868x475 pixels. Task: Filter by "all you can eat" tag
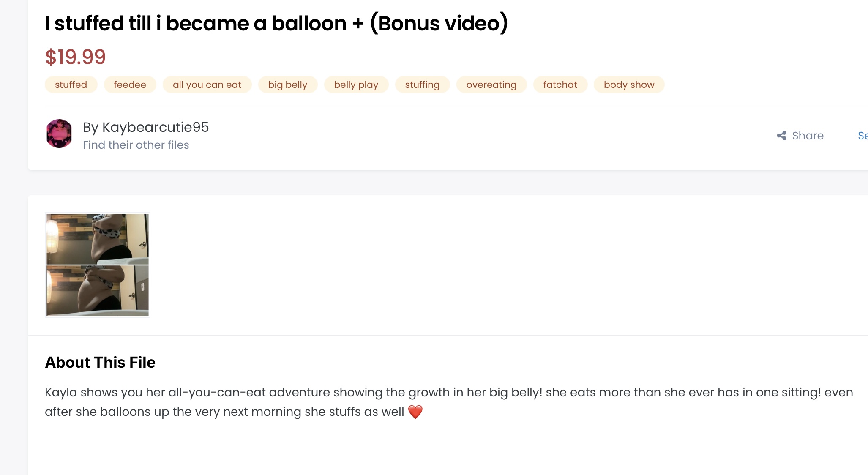pyautogui.click(x=207, y=85)
